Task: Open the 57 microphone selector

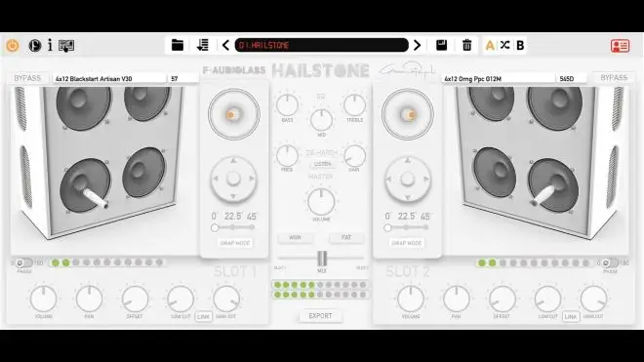Action: click(x=182, y=78)
